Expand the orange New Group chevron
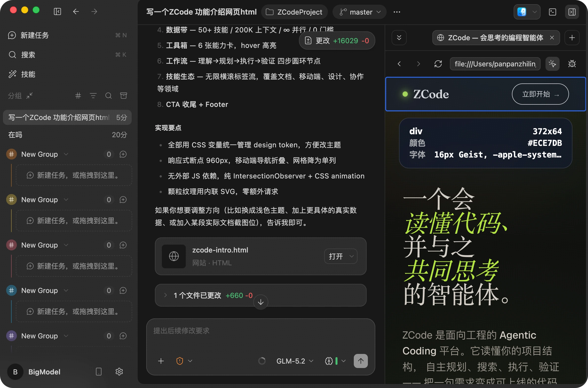 pyautogui.click(x=66, y=154)
